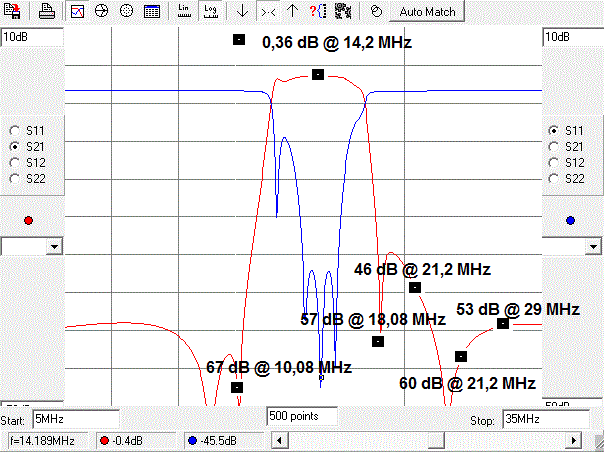Click the printer icon
This screenshot has width=604, height=452.
[47, 12]
